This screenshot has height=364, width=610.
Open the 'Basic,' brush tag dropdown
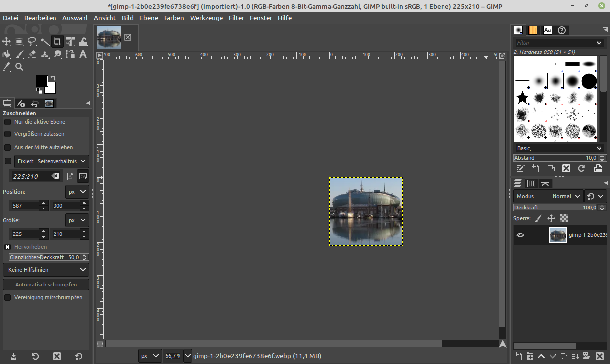(x=559, y=148)
